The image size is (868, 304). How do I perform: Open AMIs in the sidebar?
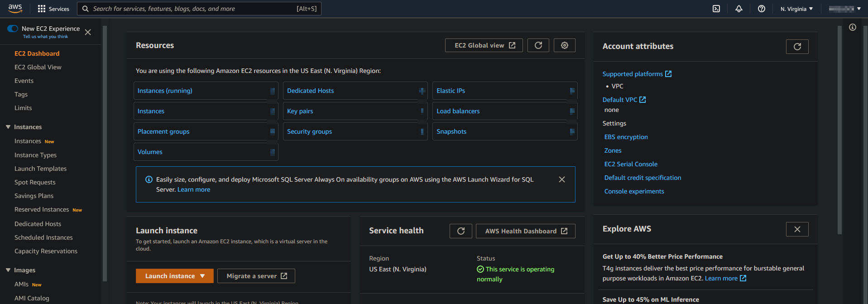21,284
